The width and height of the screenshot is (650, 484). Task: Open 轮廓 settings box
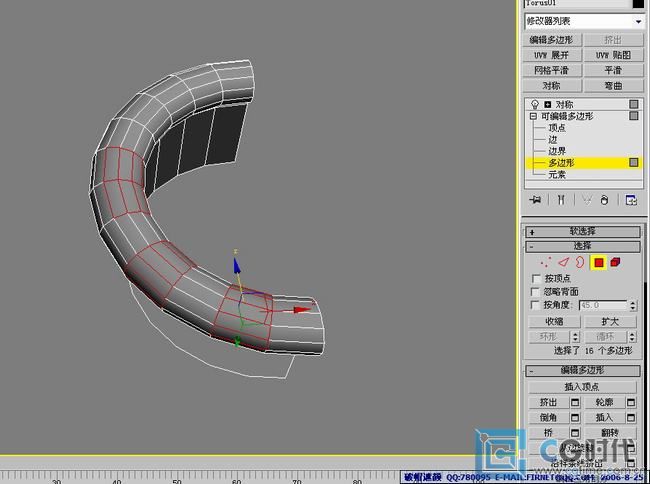[631, 402]
